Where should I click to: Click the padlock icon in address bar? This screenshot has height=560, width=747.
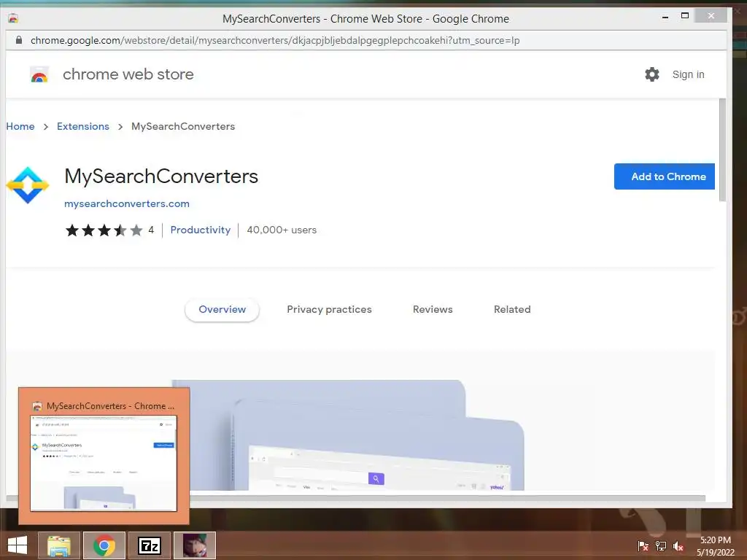pos(18,40)
